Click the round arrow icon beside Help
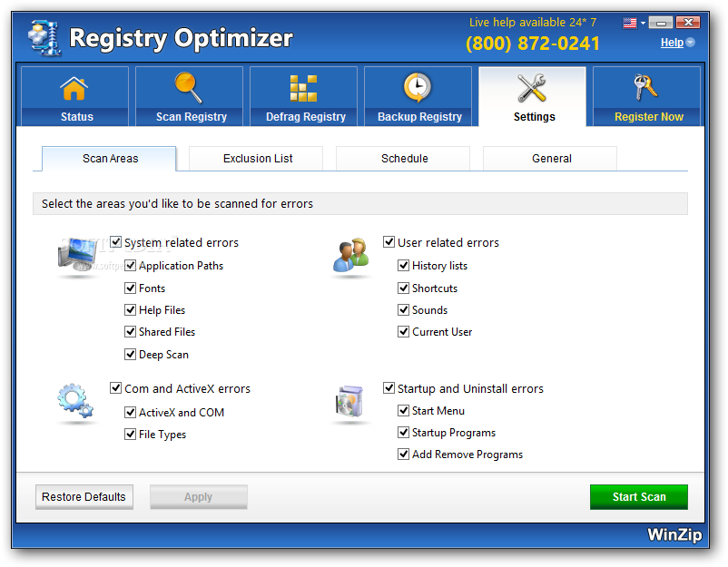 coord(691,43)
